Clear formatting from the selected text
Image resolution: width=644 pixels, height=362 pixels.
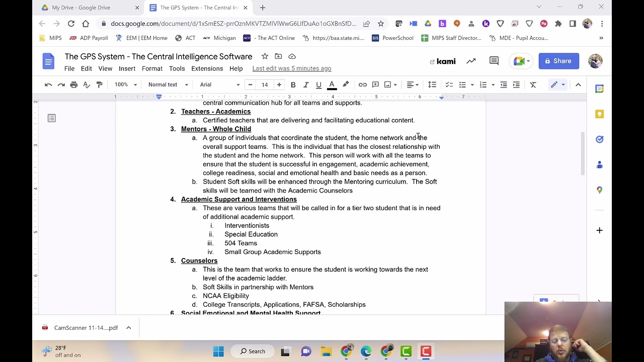click(x=533, y=84)
